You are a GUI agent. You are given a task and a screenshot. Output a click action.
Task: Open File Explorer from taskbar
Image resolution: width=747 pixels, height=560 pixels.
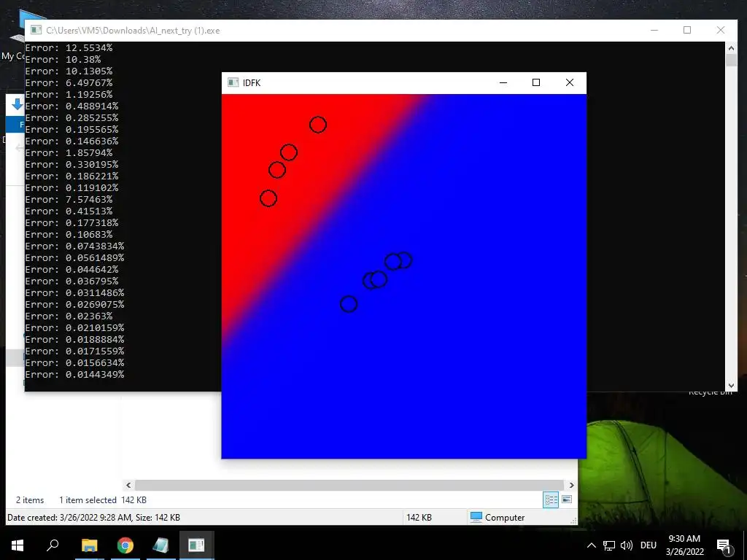click(89, 545)
